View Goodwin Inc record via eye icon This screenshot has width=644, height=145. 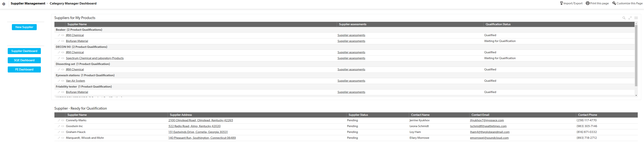point(63,126)
